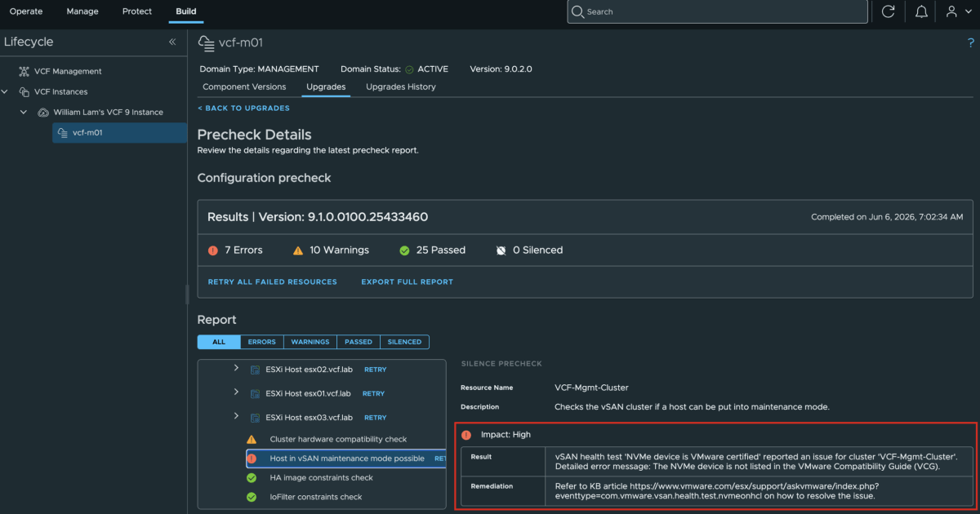This screenshot has height=514, width=980.
Task: Switch to Upgrades History tab
Action: click(x=401, y=86)
